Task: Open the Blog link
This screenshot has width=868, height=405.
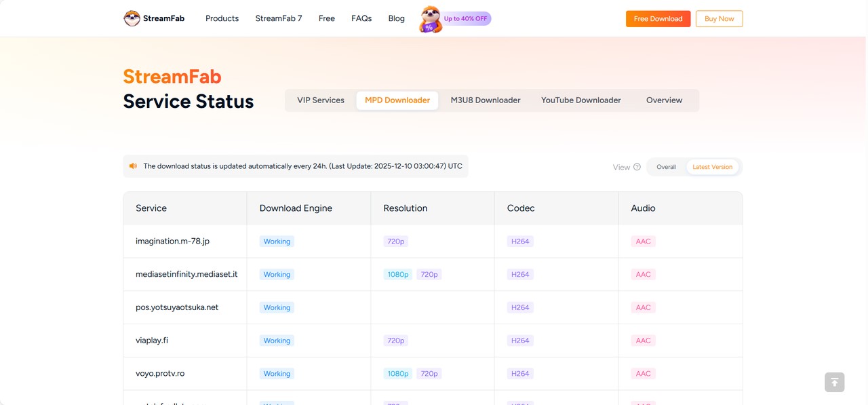Action: tap(396, 18)
